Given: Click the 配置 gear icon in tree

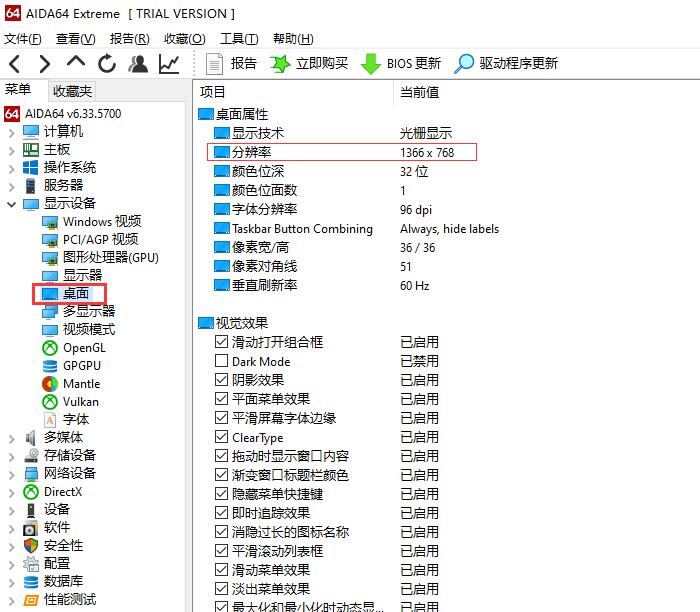Looking at the screenshot, I should [x=31, y=564].
